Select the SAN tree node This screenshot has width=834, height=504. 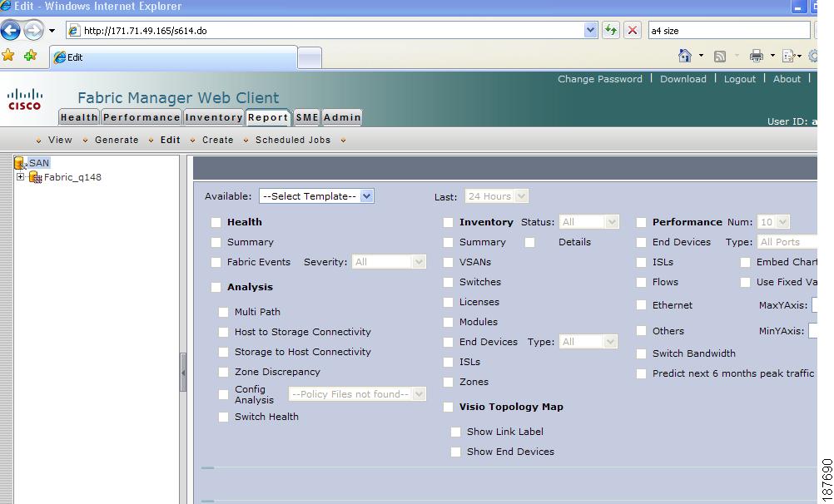(x=39, y=163)
